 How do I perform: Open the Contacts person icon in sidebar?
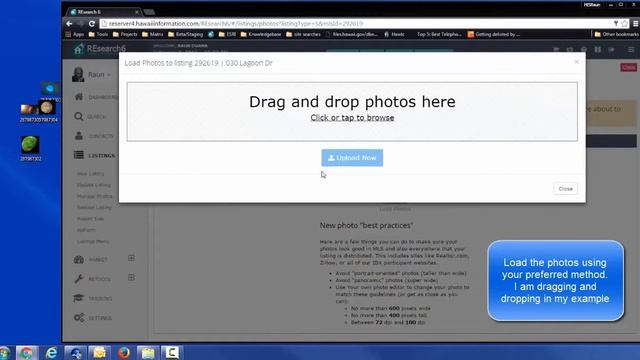(79, 136)
